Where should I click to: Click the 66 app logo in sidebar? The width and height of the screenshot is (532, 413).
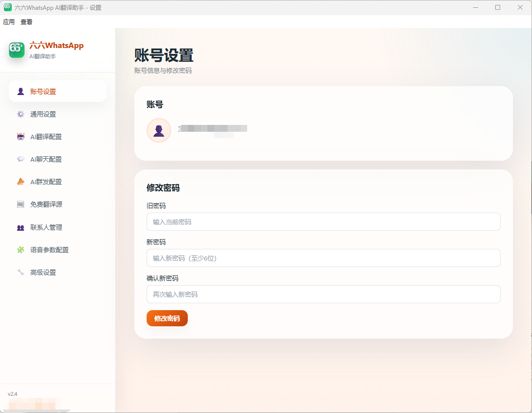tap(17, 50)
